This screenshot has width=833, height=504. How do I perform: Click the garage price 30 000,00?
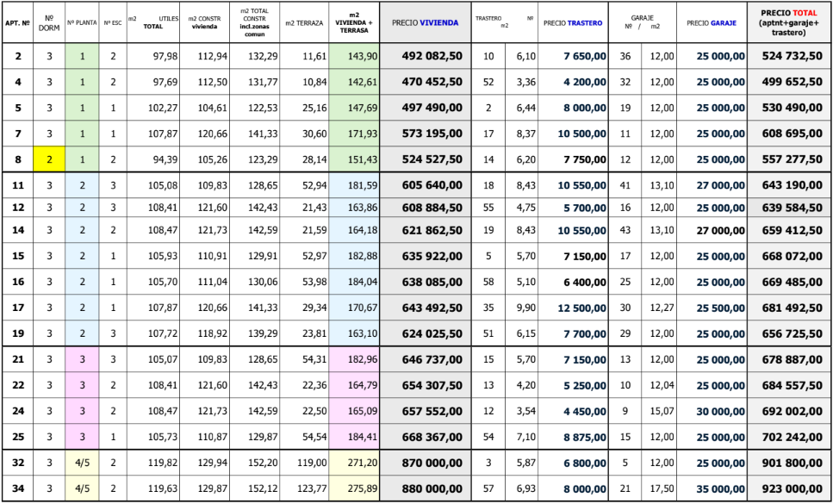click(x=711, y=412)
